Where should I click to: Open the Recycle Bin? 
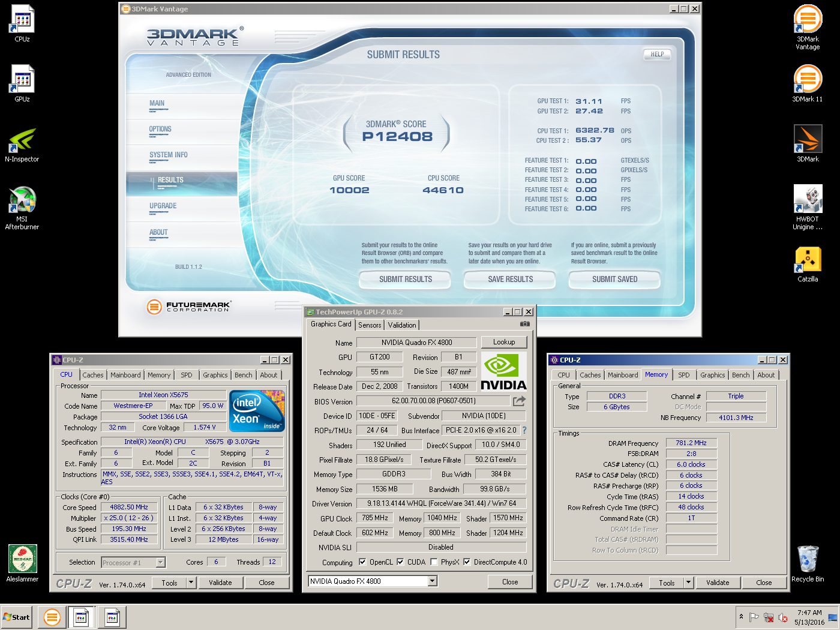point(808,563)
